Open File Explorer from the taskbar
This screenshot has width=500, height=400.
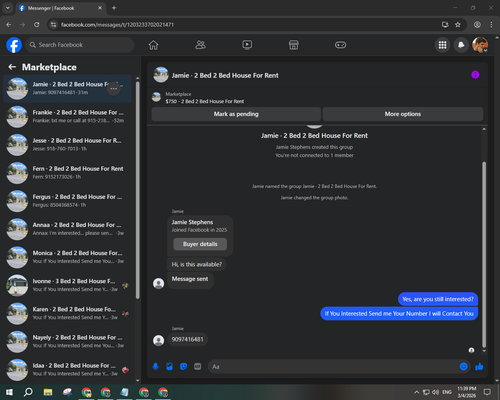[48, 392]
